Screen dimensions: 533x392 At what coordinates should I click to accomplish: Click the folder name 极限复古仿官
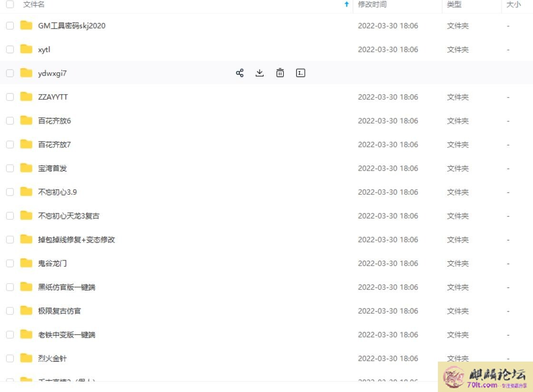coord(59,311)
